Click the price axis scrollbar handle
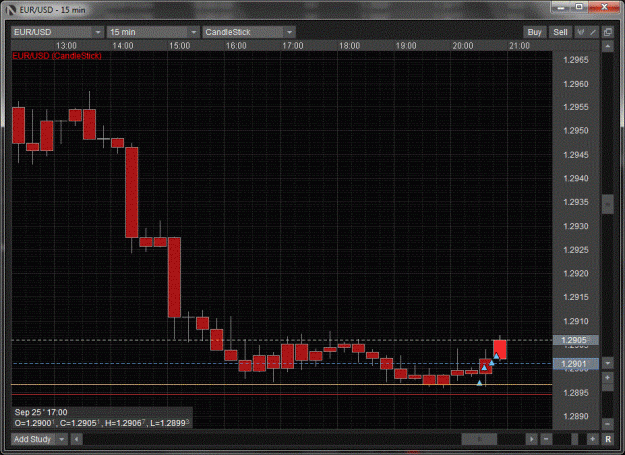Viewport: 625px width, 455px height. (607, 204)
